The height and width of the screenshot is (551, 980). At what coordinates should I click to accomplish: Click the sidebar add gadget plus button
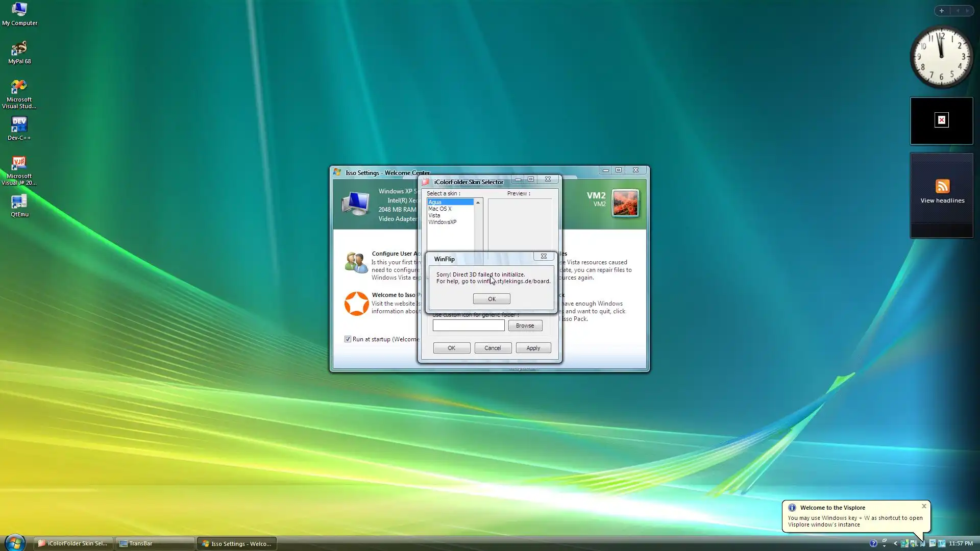coord(942,11)
